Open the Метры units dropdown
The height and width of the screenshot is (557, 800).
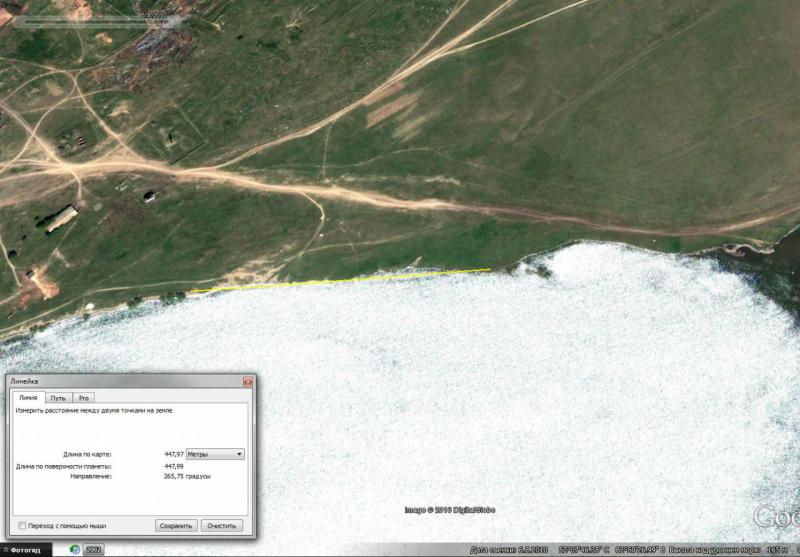(x=215, y=454)
